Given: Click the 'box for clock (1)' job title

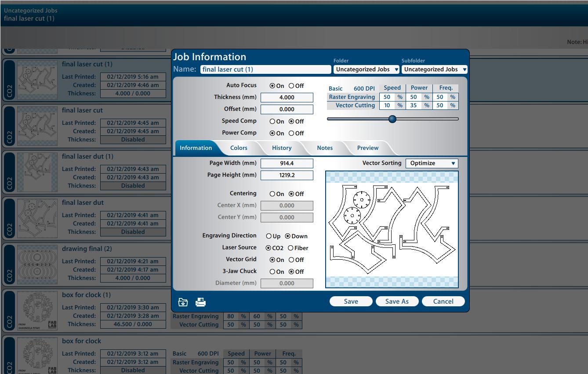Looking at the screenshot, I should coord(86,295).
